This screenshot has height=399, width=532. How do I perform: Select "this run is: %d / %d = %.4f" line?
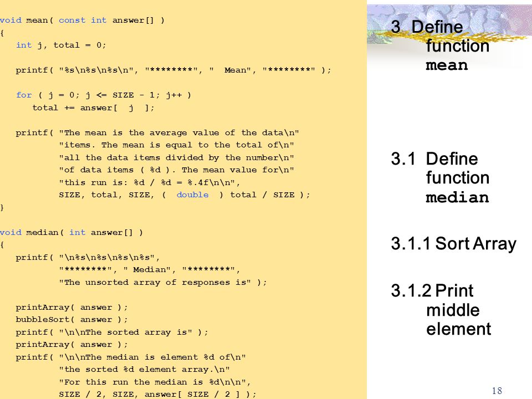click(x=150, y=182)
